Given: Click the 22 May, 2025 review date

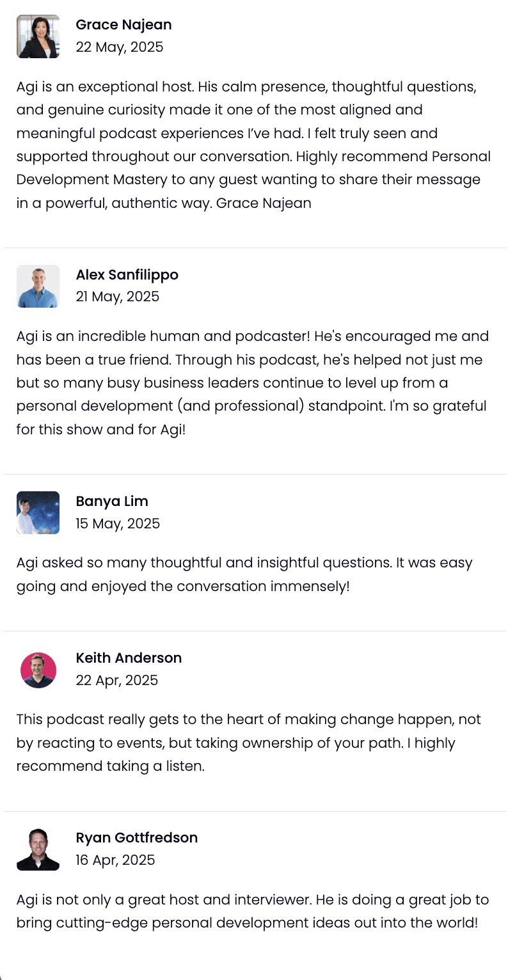Looking at the screenshot, I should (119, 47).
